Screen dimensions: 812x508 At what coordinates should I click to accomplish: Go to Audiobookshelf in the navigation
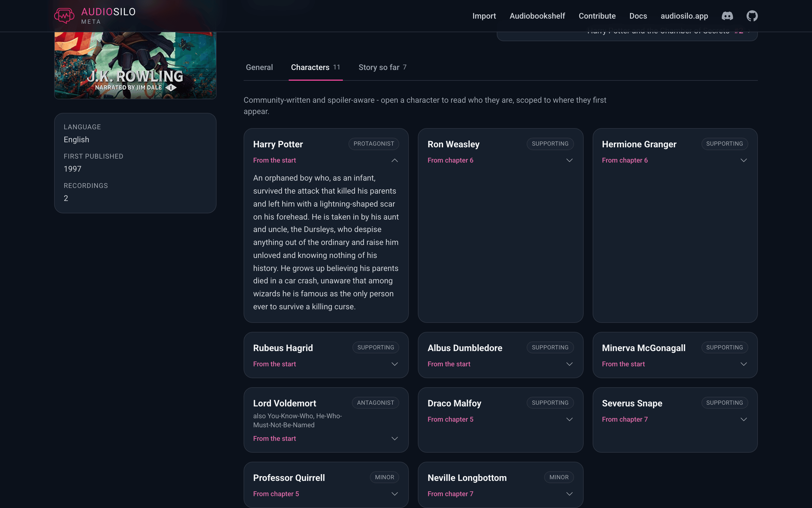point(537,16)
